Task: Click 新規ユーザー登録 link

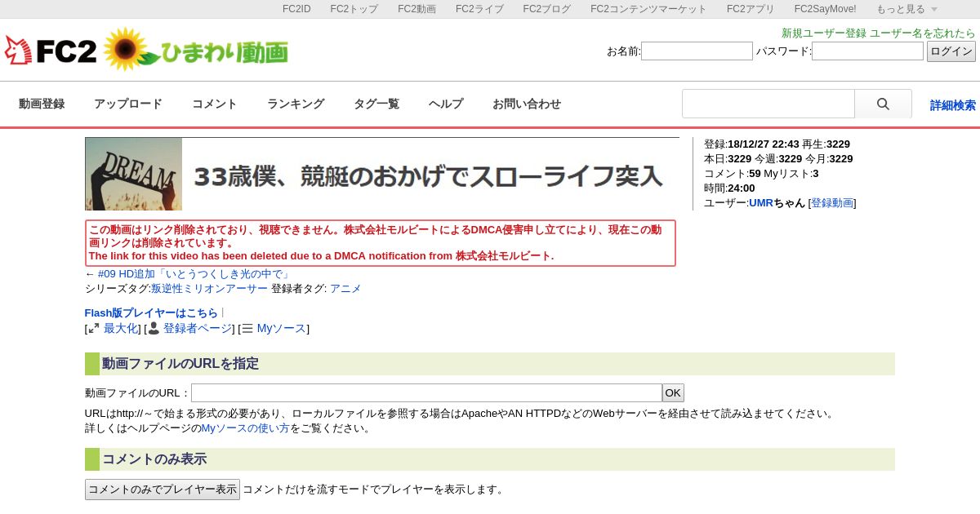Action: tap(824, 33)
